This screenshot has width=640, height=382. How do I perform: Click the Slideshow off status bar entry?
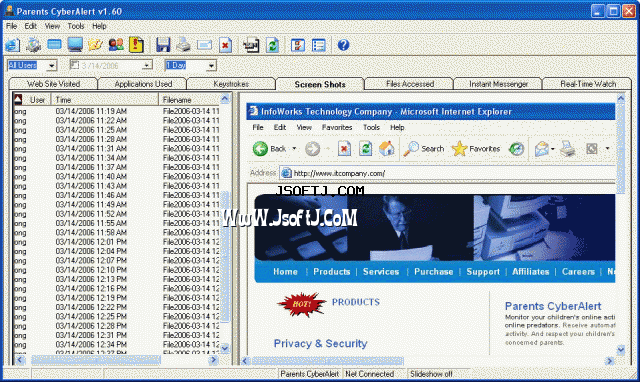(x=431, y=374)
